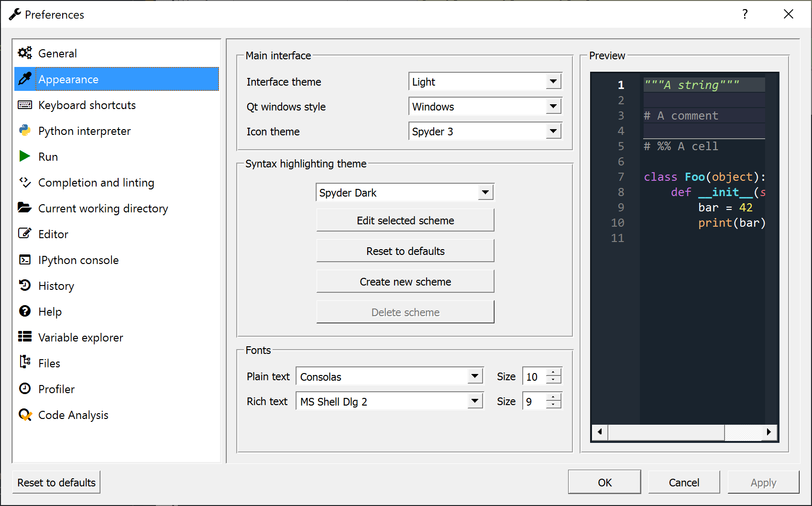Expand the Spyder Dark syntax theme dropdown

click(405, 192)
